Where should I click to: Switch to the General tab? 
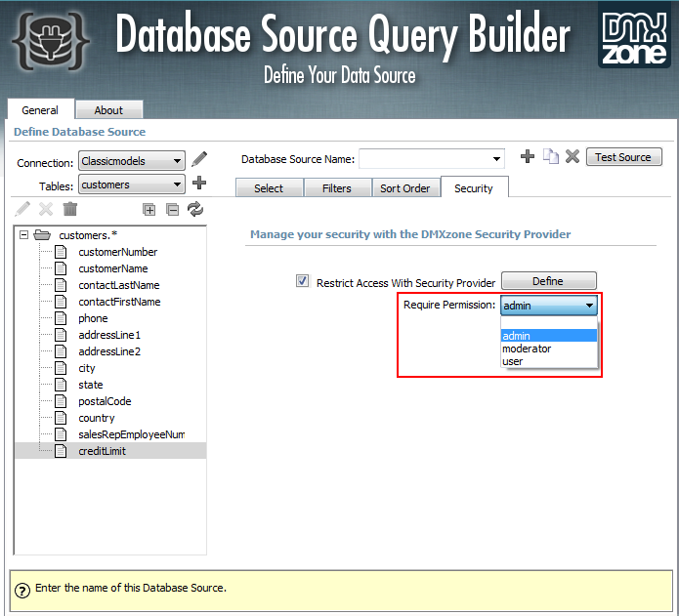pos(40,110)
